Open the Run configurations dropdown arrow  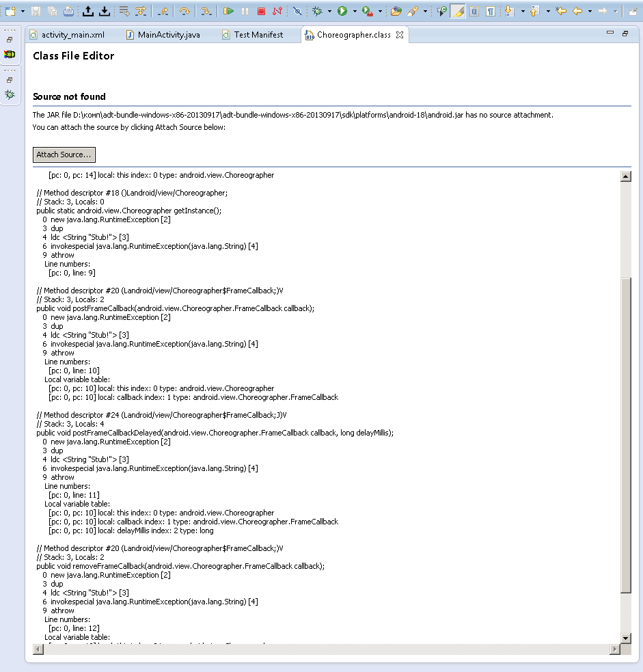tap(355, 12)
